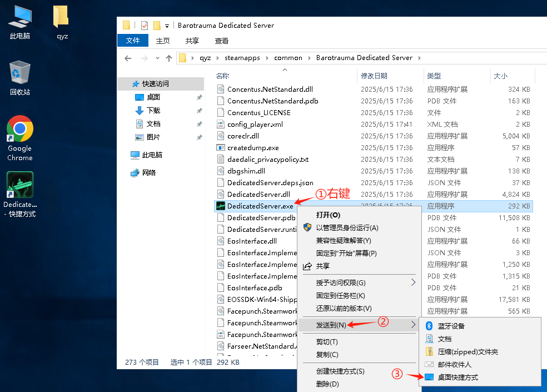Click the createdump.exe file icon
The image size is (547, 392).
click(221, 148)
